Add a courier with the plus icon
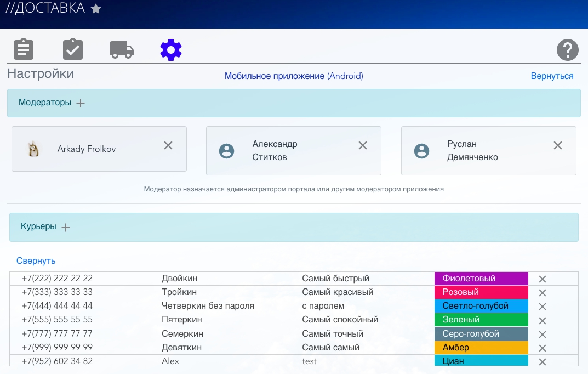Viewport: 588px width, 374px height. pyautogui.click(x=66, y=227)
